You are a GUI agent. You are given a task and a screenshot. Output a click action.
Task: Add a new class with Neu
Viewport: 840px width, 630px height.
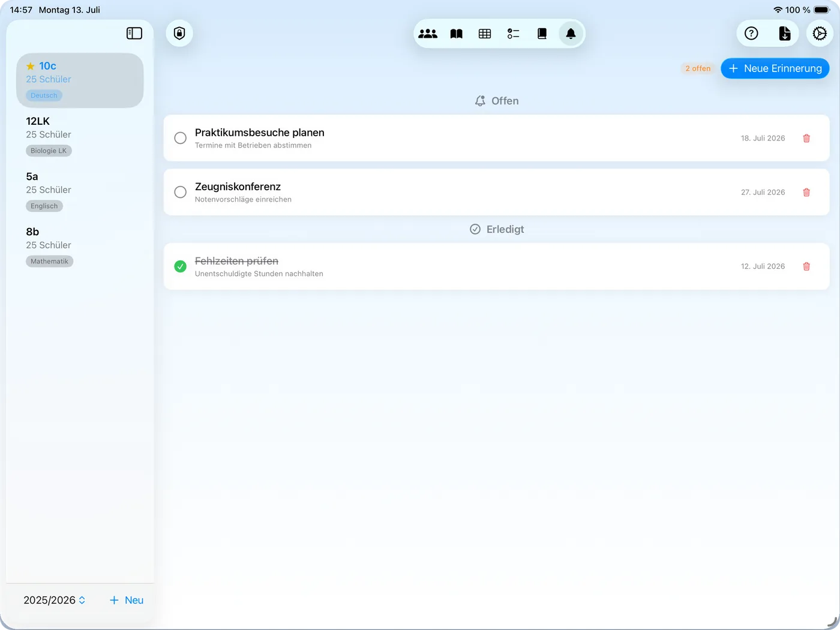(x=127, y=600)
